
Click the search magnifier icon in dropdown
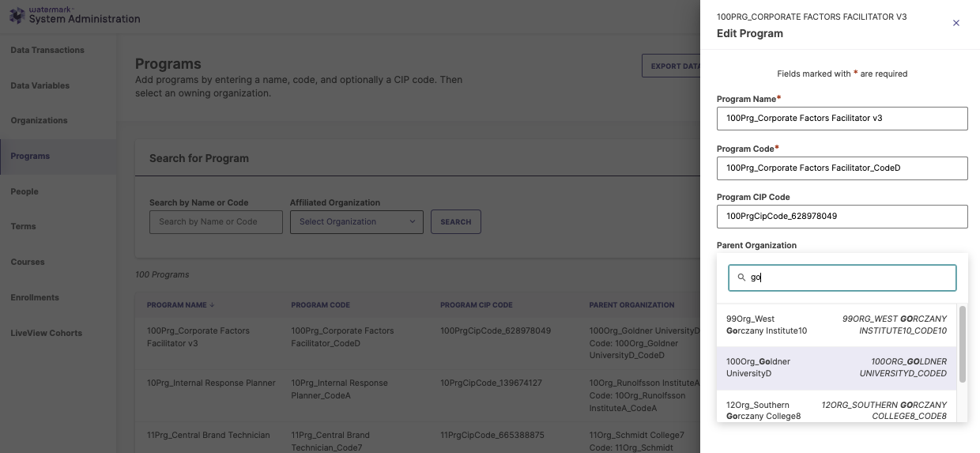click(x=741, y=277)
